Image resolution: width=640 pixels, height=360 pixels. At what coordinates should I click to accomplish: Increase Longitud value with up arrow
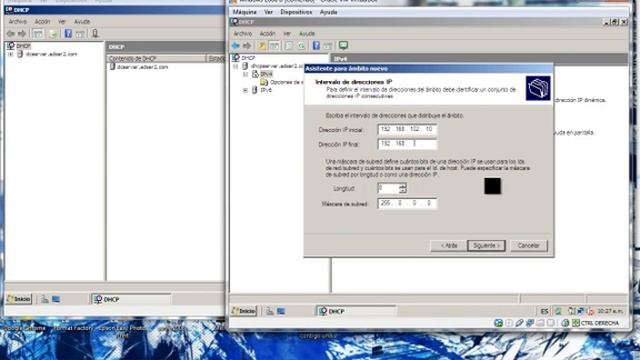pyautogui.click(x=403, y=186)
